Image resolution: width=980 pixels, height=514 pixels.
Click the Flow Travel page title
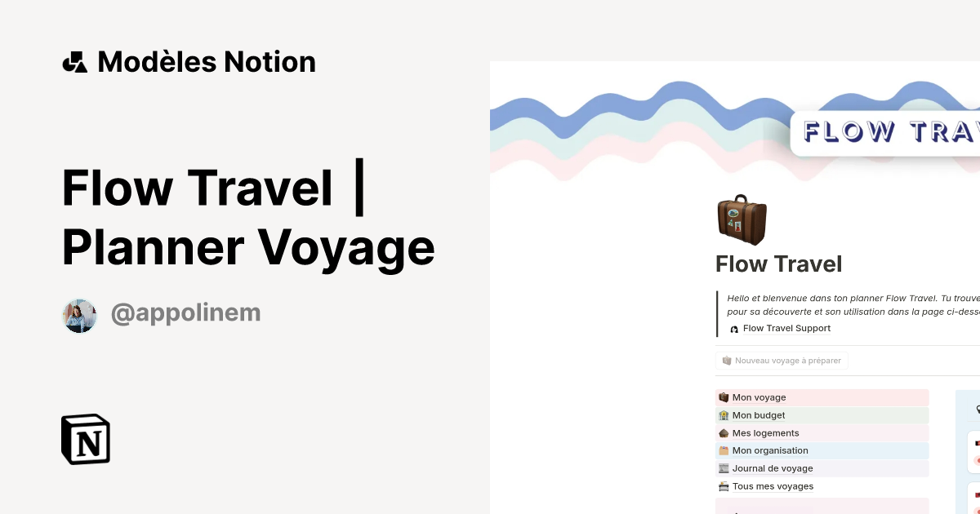pyautogui.click(x=778, y=264)
